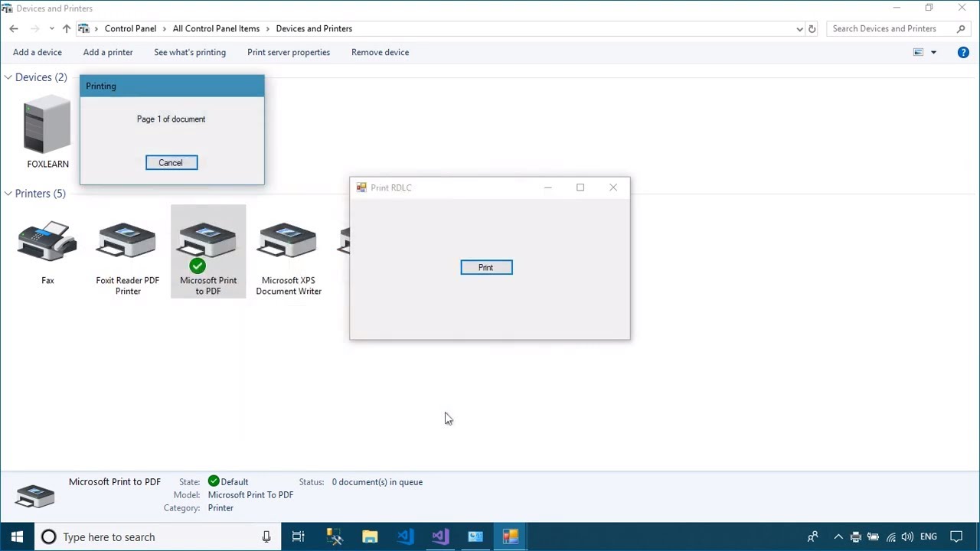Image resolution: width=980 pixels, height=551 pixels.
Task: Click "0 document(s) in queue" status text
Action: (377, 482)
